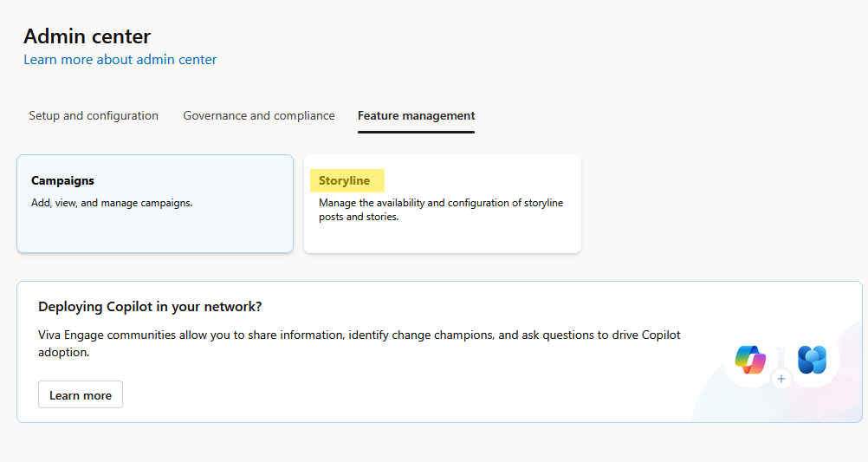Click the Viva Engage communities description text
Image resolution: width=868 pixels, height=462 pixels.
360,343
